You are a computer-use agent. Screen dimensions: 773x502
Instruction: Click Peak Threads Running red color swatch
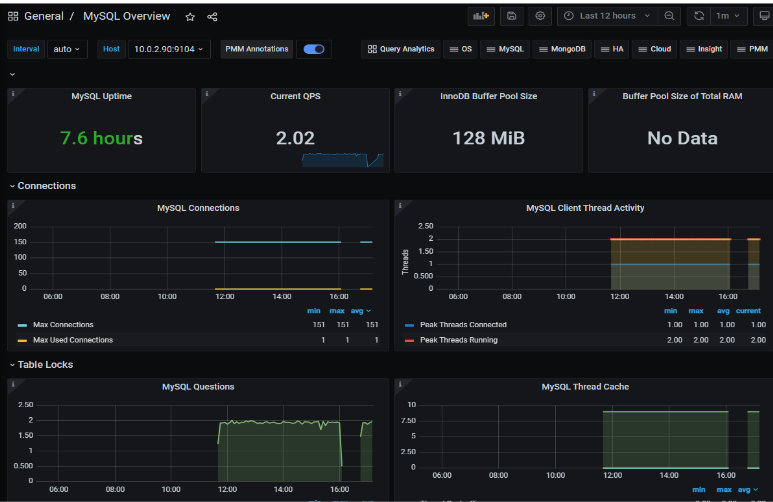click(x=409, y=340)
